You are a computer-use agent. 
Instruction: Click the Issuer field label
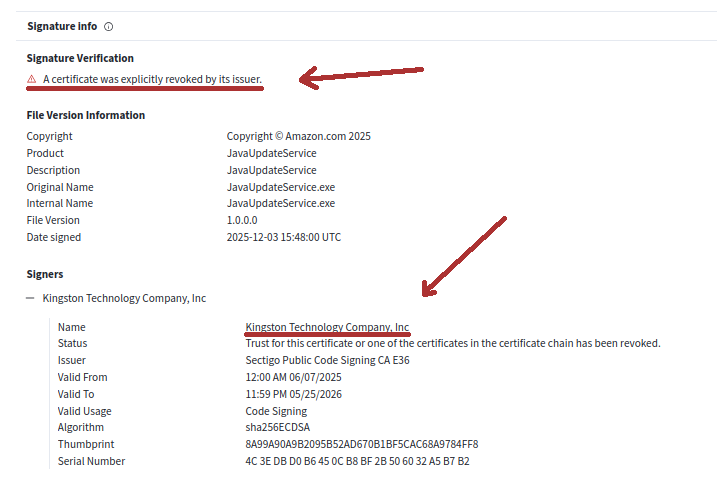click(x=71, y=360)
